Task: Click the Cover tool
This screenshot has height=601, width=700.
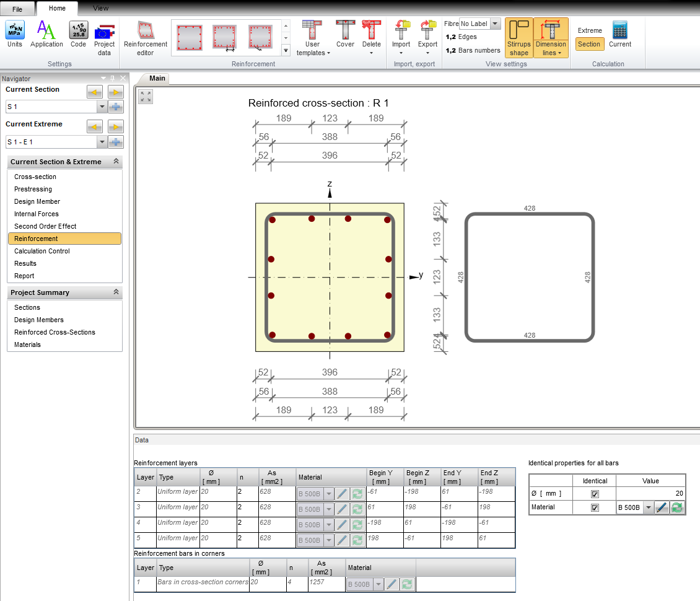Action: tap(345, 34)
